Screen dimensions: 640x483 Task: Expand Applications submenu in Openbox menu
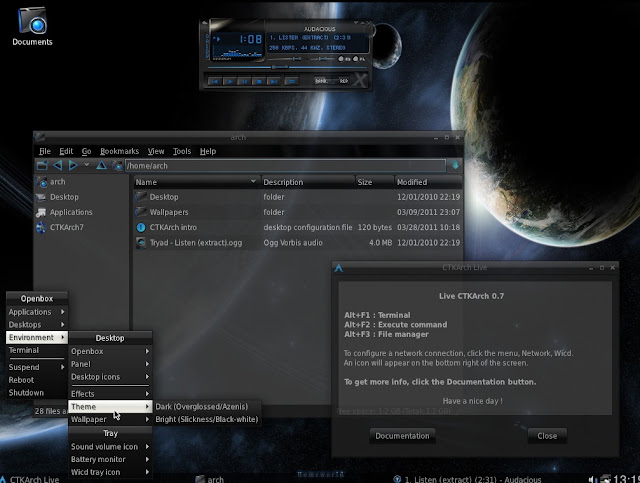(37, 312)
